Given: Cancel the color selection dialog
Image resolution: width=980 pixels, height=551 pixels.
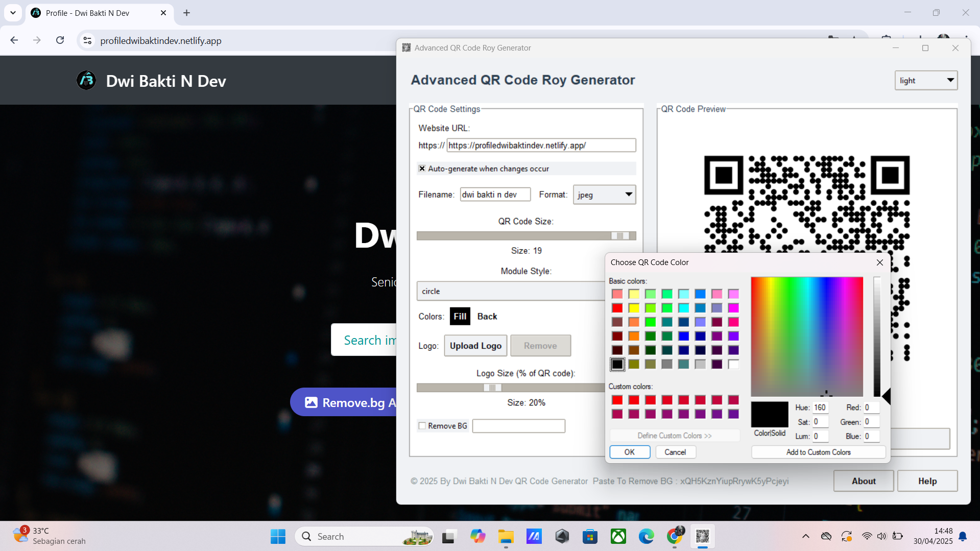Looking at the screenshot, I should pyautogui.click(x=675, y=452).
